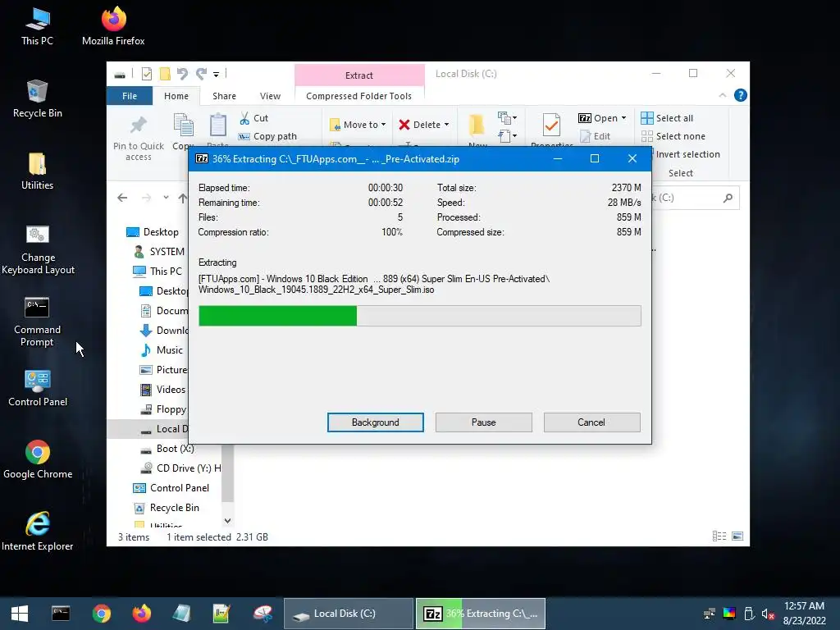This screenshot has width=840, height=630.
Task: Click the extraction progress bar
Action: tap(419, 316)
